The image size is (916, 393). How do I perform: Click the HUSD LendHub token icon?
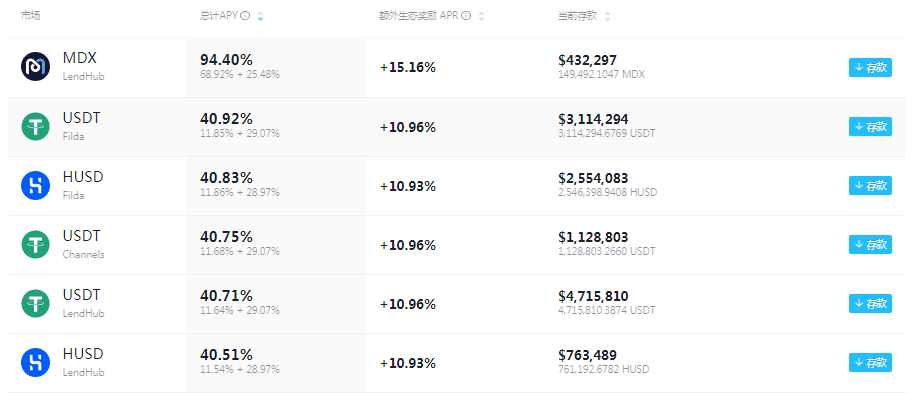36,363
